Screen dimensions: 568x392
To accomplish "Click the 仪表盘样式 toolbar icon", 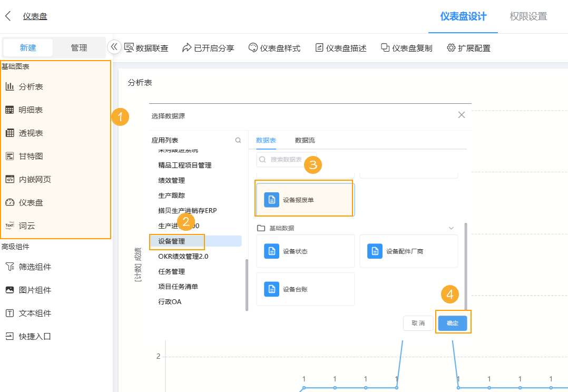I will coord(274,47).
